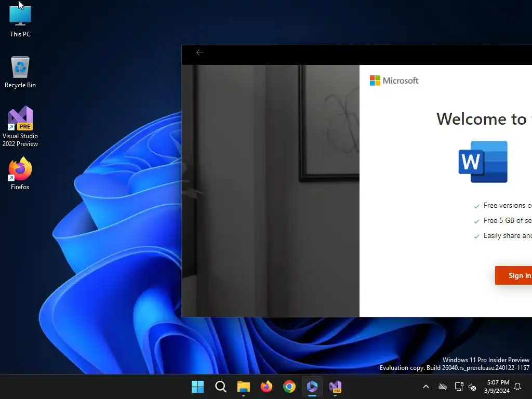Open the Windows Start menu
Viewport: 532px width, 399px height.
(x=197, y=387)
